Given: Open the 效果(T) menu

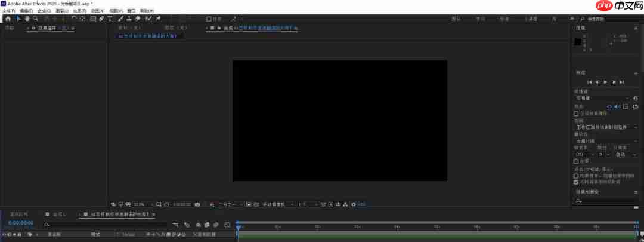Looking at the screenshot, I should (80, 11).
